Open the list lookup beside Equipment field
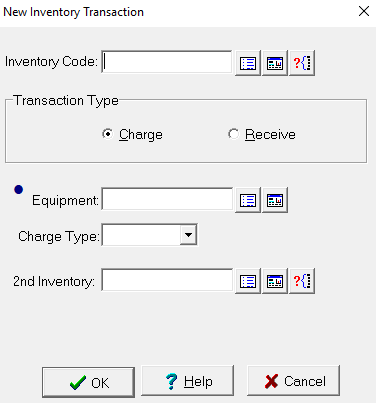This screenshot has width=376, height=403. 248,200
